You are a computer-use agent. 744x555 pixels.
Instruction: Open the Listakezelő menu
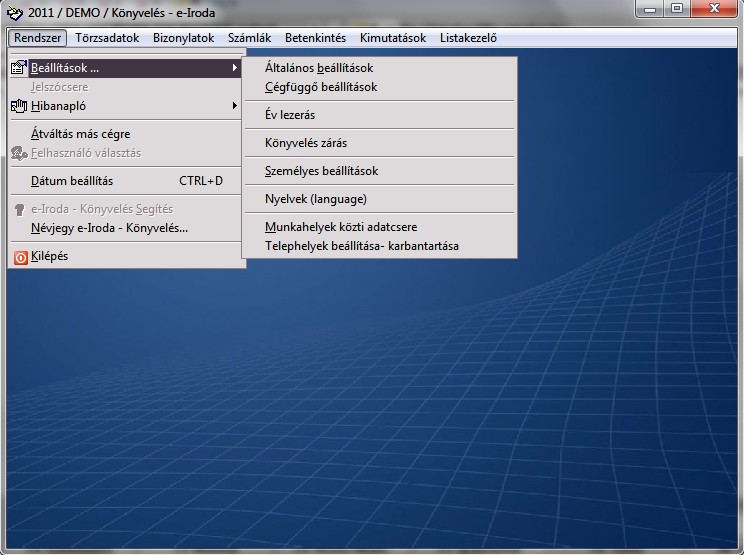468,38
